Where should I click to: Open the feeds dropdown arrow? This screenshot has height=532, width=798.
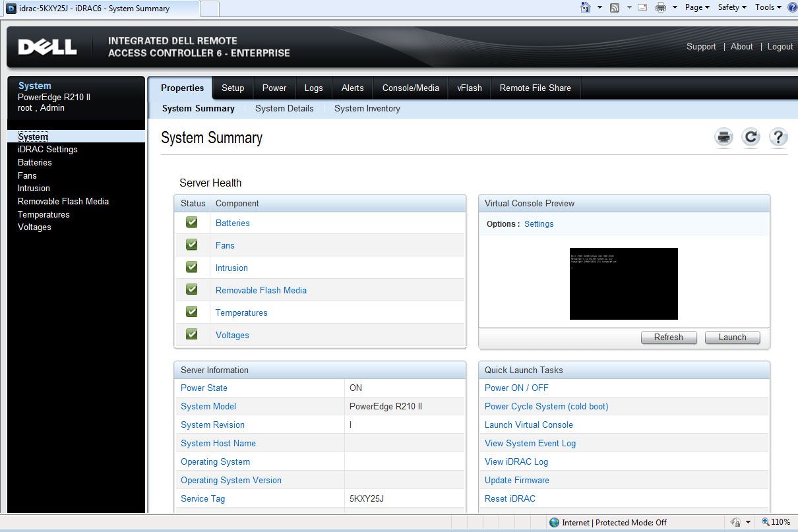pyautogui.click(x=629, y=7)
